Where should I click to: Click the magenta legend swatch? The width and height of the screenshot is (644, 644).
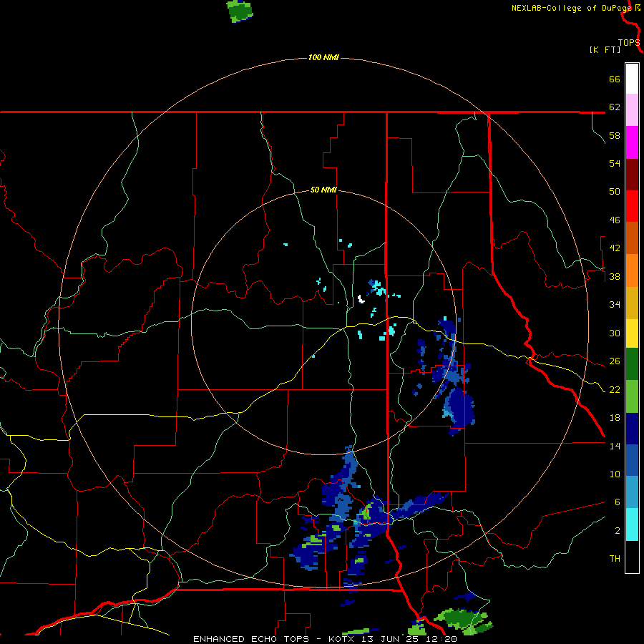tap(632, 142)
